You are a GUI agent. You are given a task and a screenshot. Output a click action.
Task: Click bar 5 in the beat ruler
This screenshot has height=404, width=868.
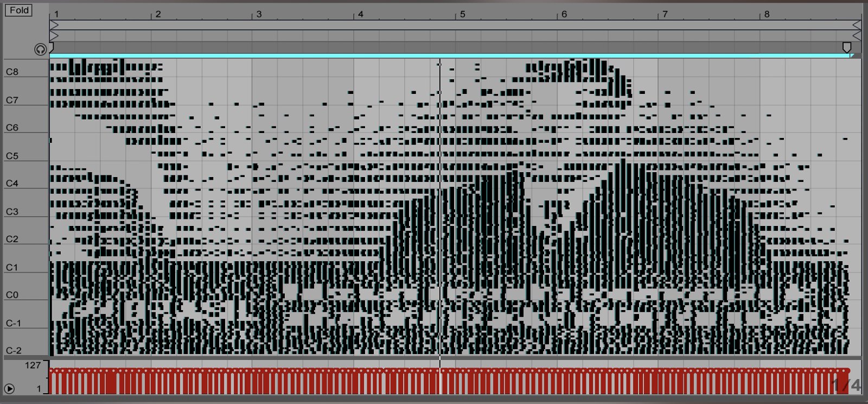462,14
